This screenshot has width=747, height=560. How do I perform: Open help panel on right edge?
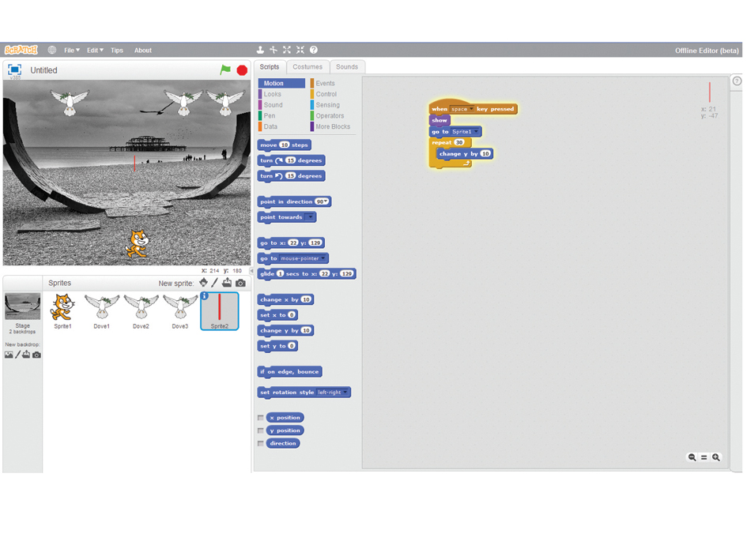[737, 81]
